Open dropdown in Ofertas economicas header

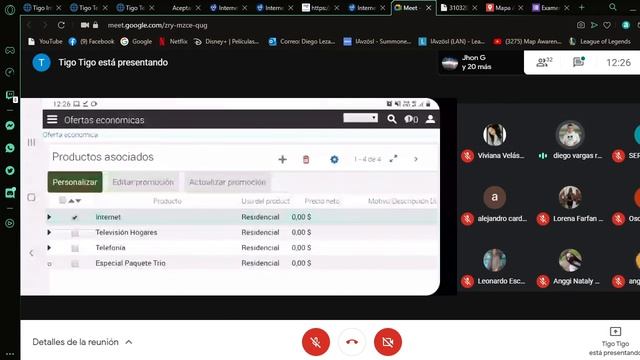[360, 118]
